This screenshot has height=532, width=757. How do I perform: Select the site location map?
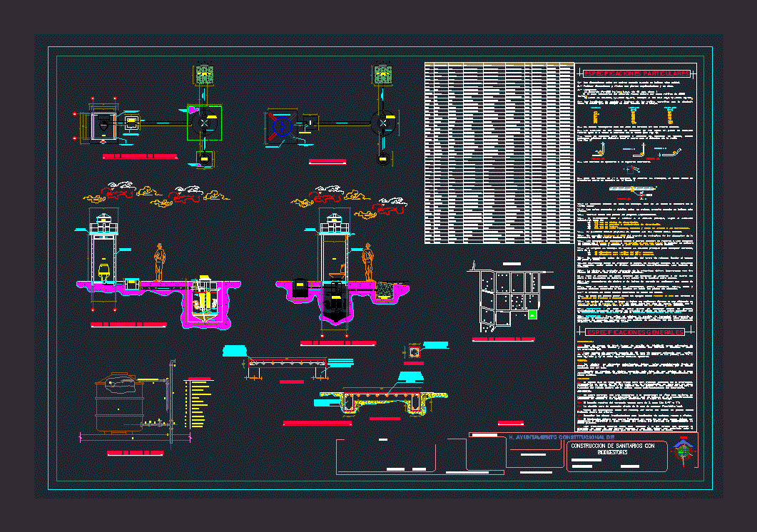tap(508, 300)
